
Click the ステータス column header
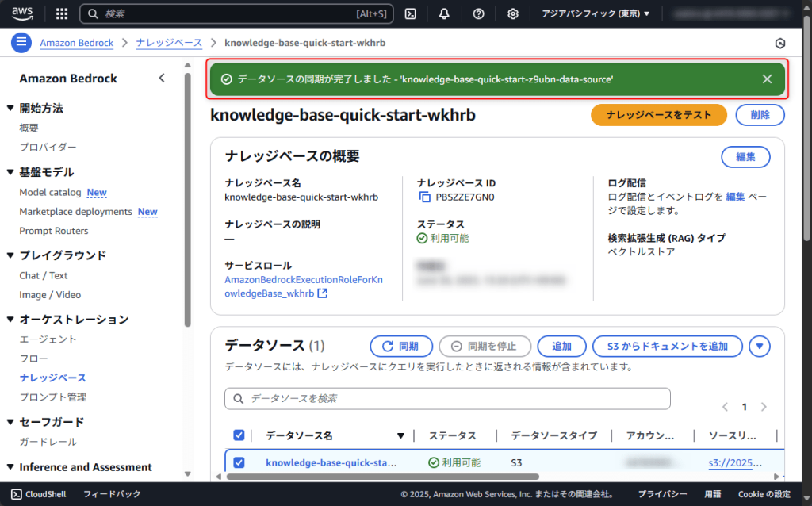point(452,435)
